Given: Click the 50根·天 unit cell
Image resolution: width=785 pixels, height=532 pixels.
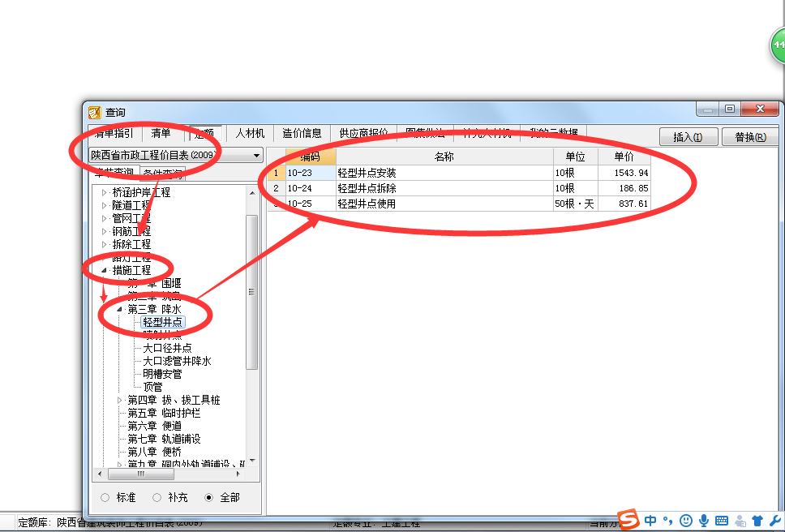Looking at the screenshot, I should pos(576,204).
